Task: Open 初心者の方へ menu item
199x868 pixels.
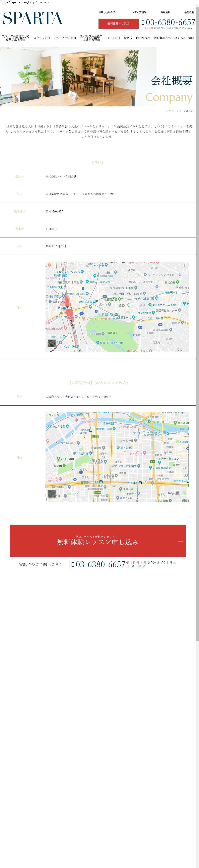Action: tap(162, 38)
